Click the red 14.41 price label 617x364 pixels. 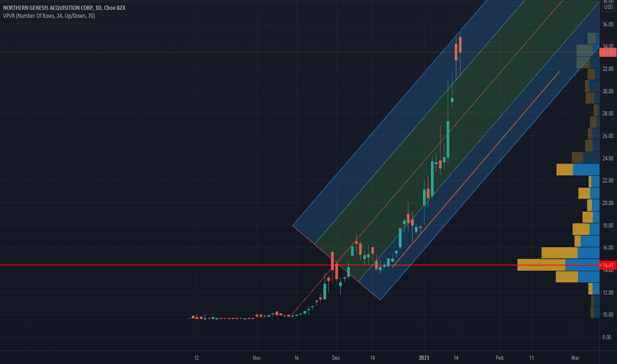608,265
